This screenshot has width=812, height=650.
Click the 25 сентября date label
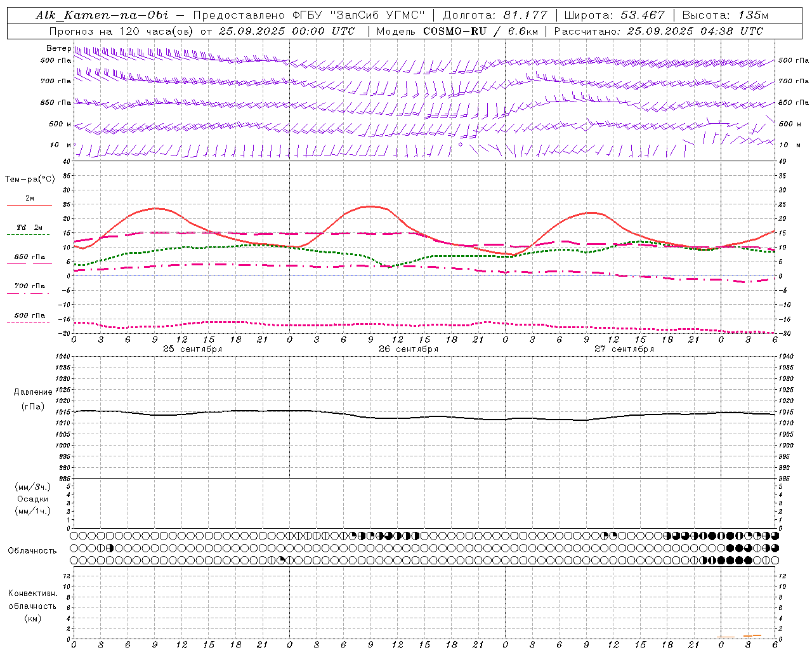point(193,349)
